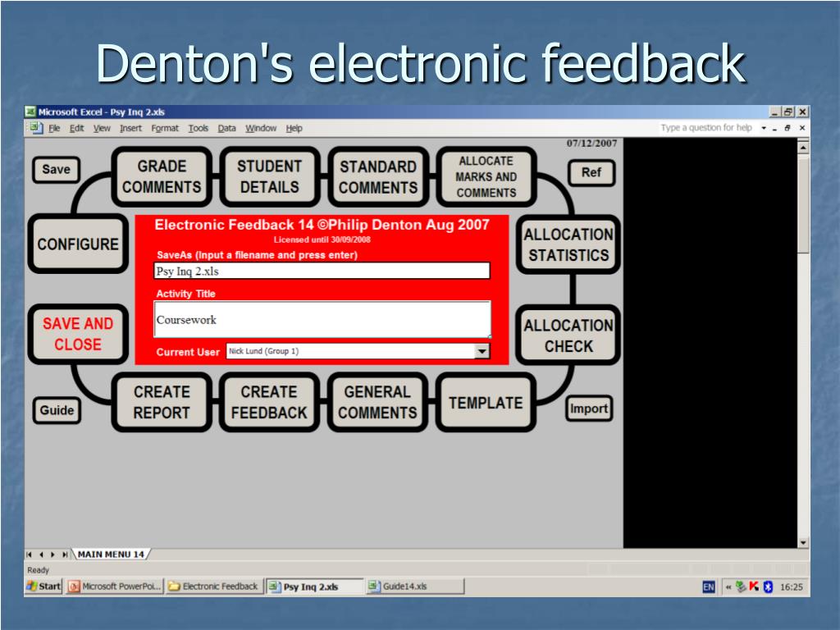Click ALLOCATION CHECK button
This screenshot has height=630, width=840.
point(568,336)
